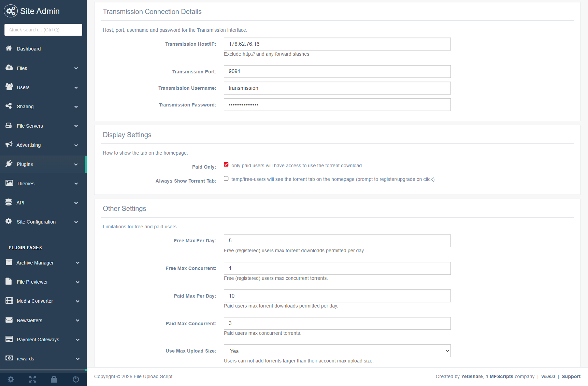Viewport: 588px width, 386px height.
Task: Click the fullscreen expand icon in bottom bar
Action: [32, 379]
